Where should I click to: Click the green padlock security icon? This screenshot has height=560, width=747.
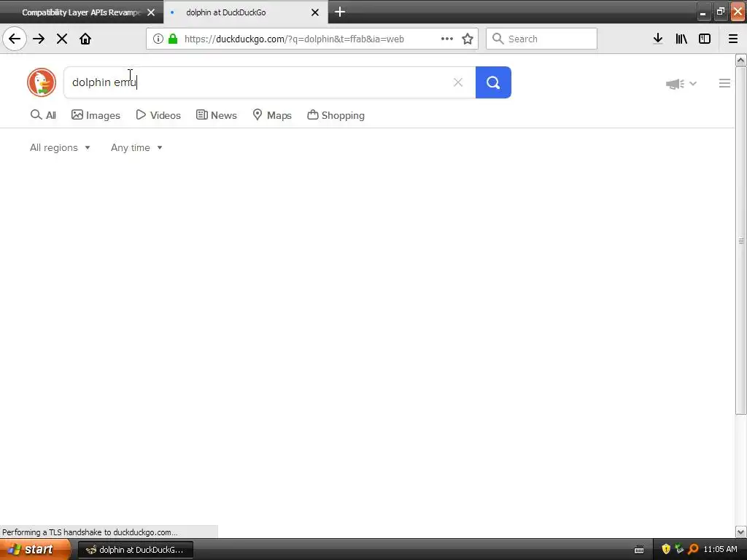[x=173, y=39]
